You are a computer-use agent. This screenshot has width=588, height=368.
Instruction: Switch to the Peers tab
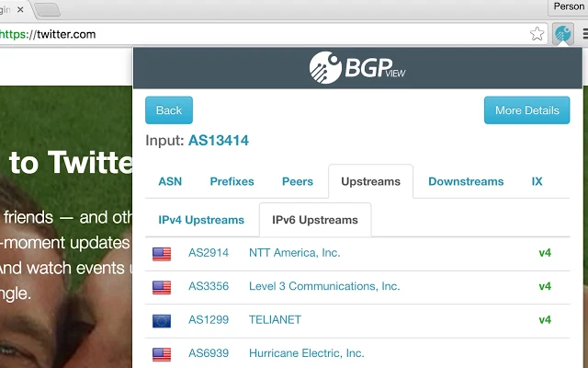[x=298, y=181]
